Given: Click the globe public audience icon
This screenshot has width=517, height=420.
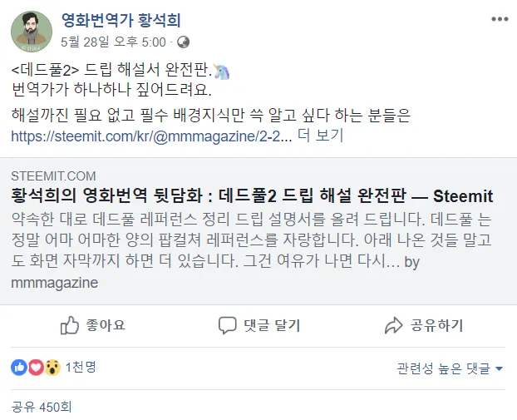Looking at the screenshot, I should pos(184,42).
